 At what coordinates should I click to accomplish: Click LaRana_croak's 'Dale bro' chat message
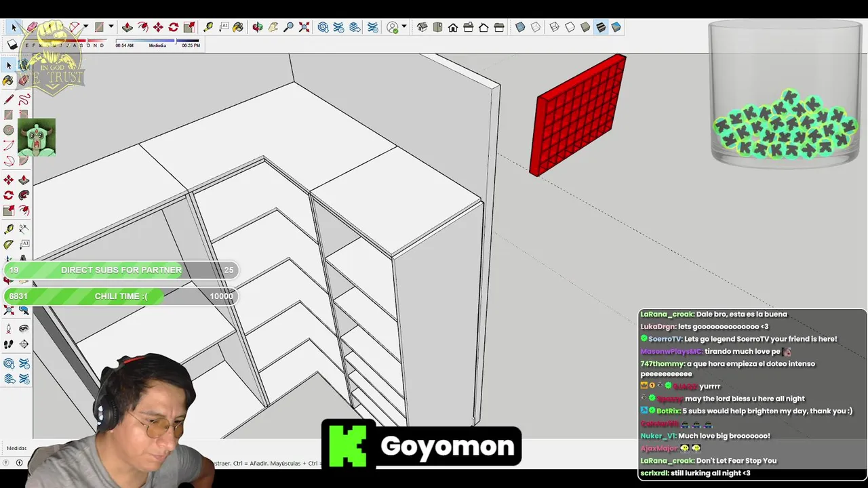tap(713, 314)
